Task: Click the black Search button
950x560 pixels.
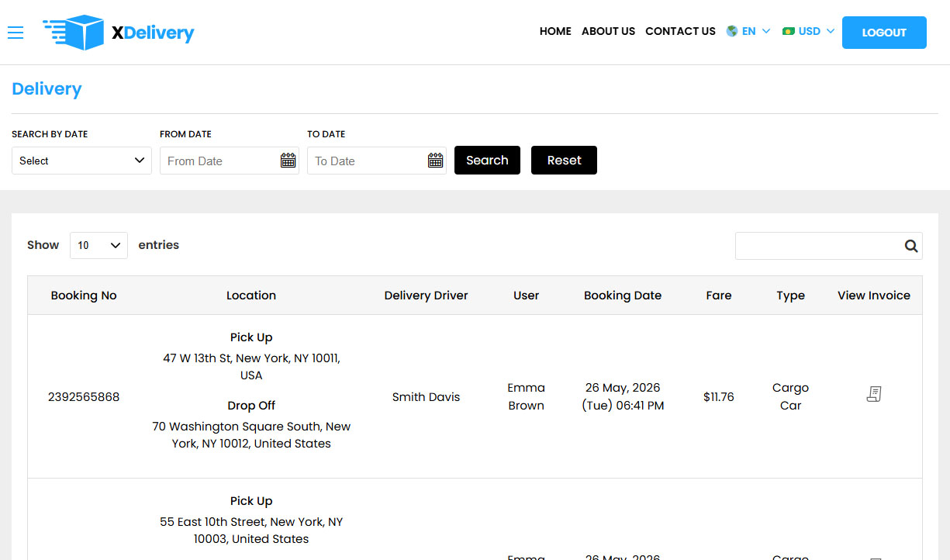Action: 487,161
